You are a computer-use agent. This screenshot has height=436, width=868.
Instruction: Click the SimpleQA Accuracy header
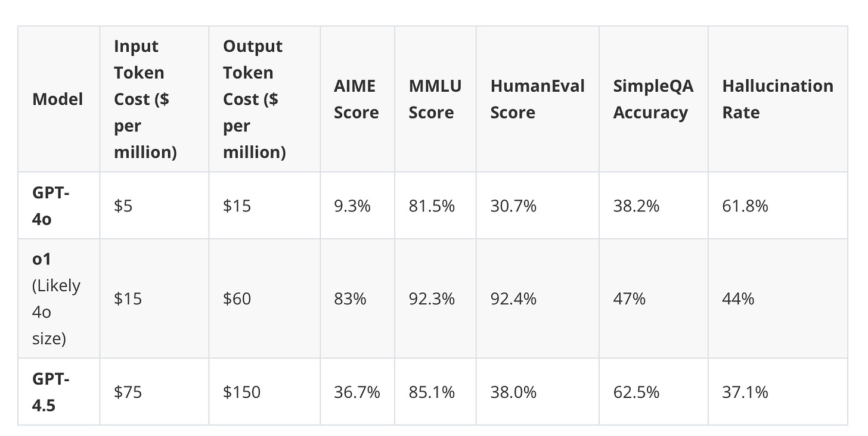(x=653, y=99)
